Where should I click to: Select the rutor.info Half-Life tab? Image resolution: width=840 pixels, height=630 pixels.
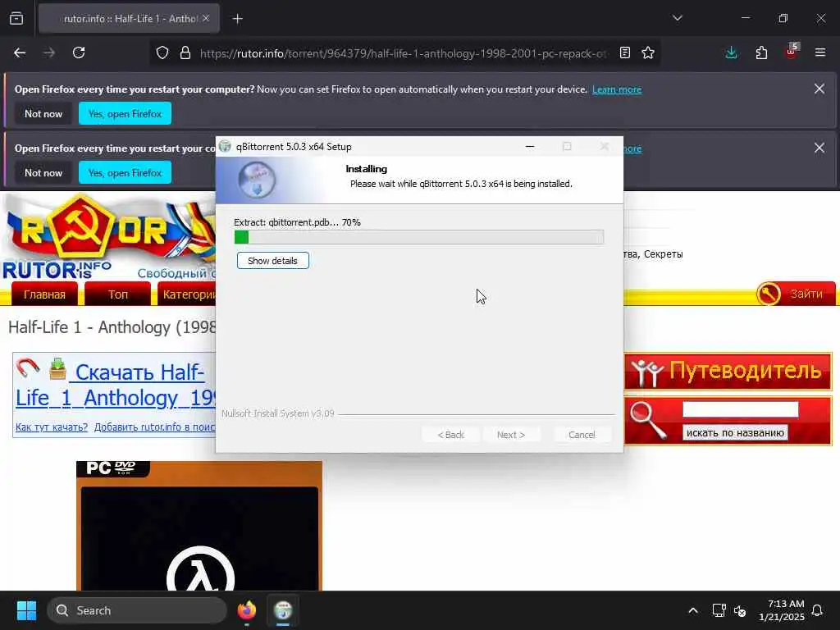[129, 19]
